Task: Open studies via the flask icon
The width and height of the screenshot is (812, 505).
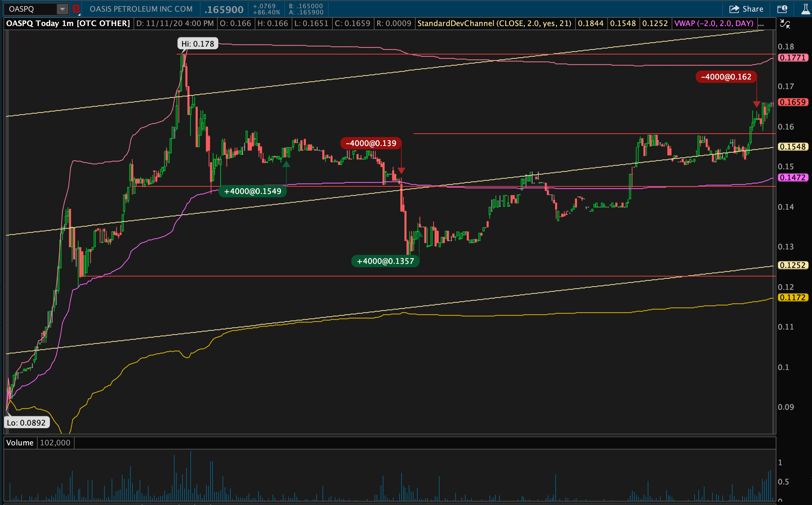Action: pyautogui.click(x=805, y=9)
